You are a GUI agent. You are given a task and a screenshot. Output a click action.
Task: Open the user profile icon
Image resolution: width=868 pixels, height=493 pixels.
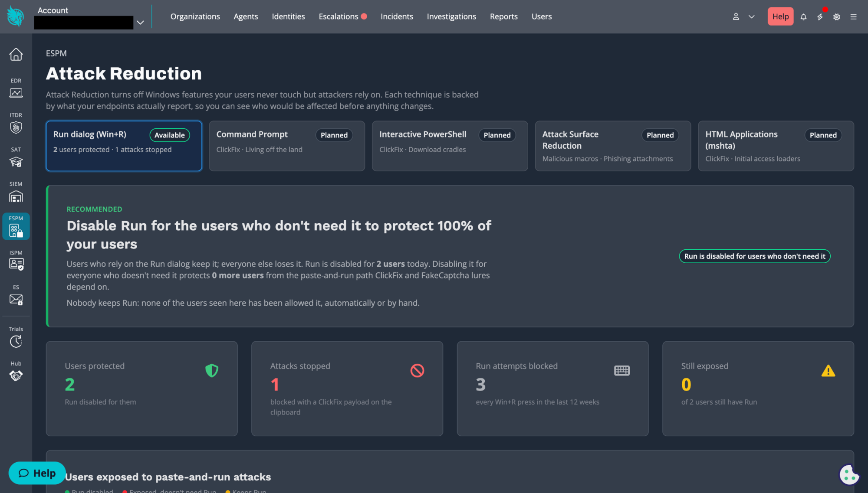[x=736, y=16]
